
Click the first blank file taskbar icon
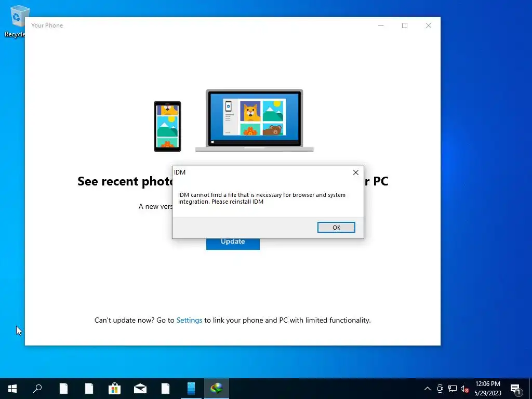tap(63, 389)
